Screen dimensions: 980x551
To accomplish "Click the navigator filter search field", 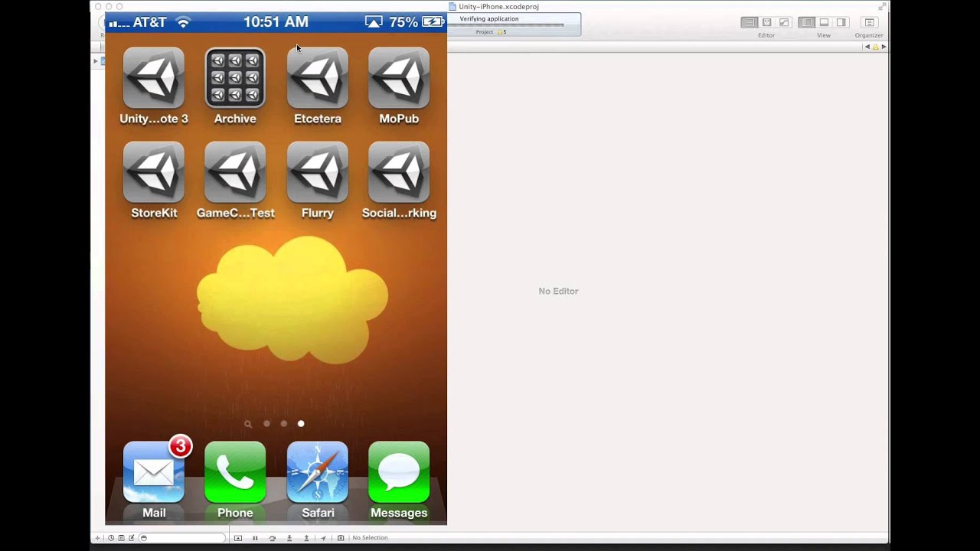I will [182, 538].
